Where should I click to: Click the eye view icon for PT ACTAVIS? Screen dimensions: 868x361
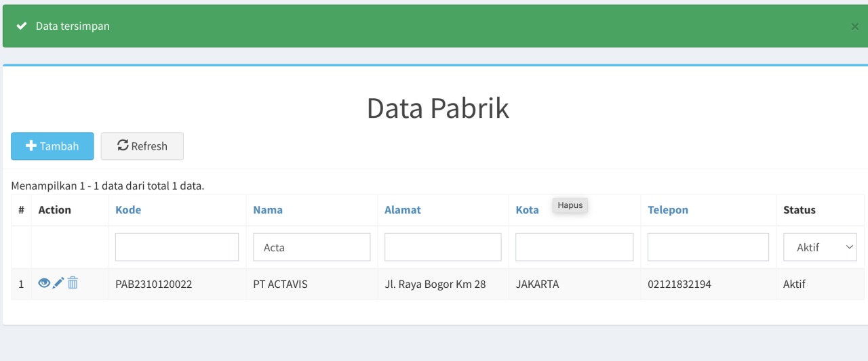pyautogui.click(x=44, y=283)
